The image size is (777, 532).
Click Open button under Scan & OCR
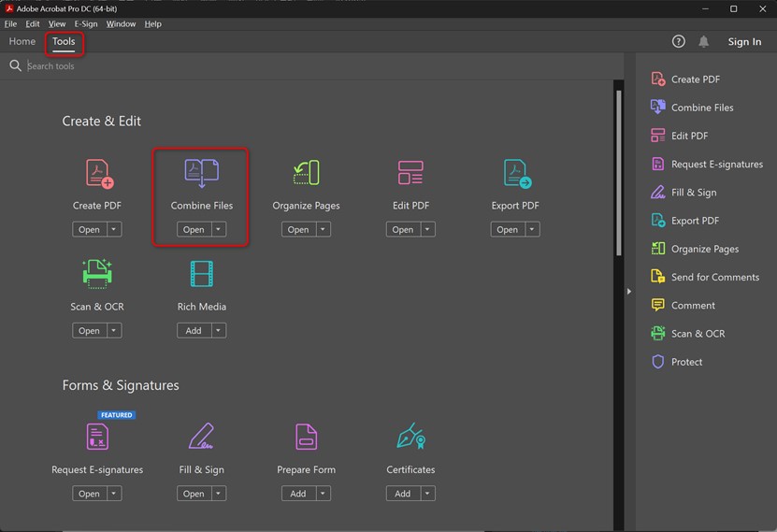[x=90, y=330]
